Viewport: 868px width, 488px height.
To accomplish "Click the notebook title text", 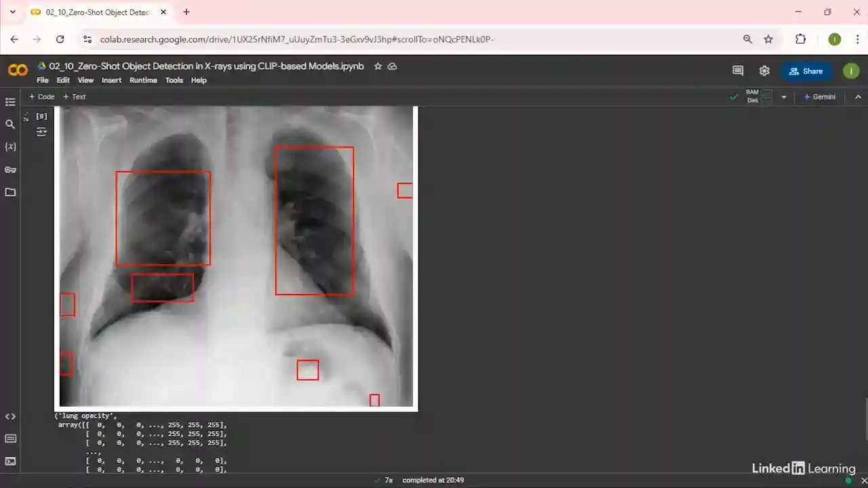I will 206,66.
